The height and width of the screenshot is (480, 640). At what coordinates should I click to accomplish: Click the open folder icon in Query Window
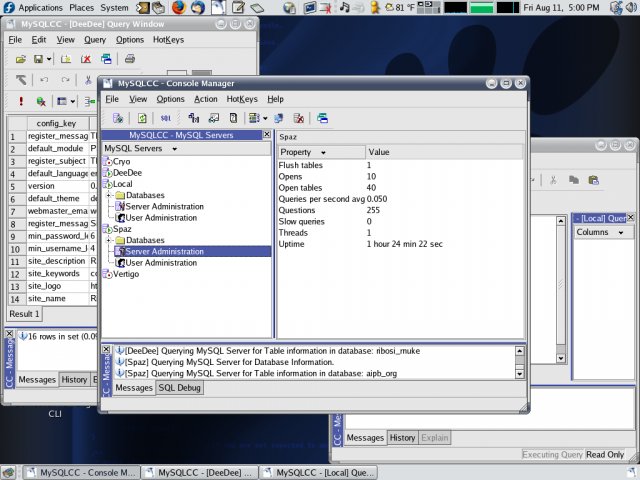tap(20, 59)
